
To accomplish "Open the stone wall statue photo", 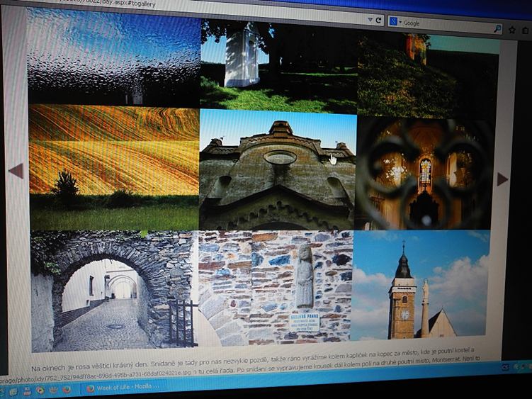I will (x=276, y=288).
